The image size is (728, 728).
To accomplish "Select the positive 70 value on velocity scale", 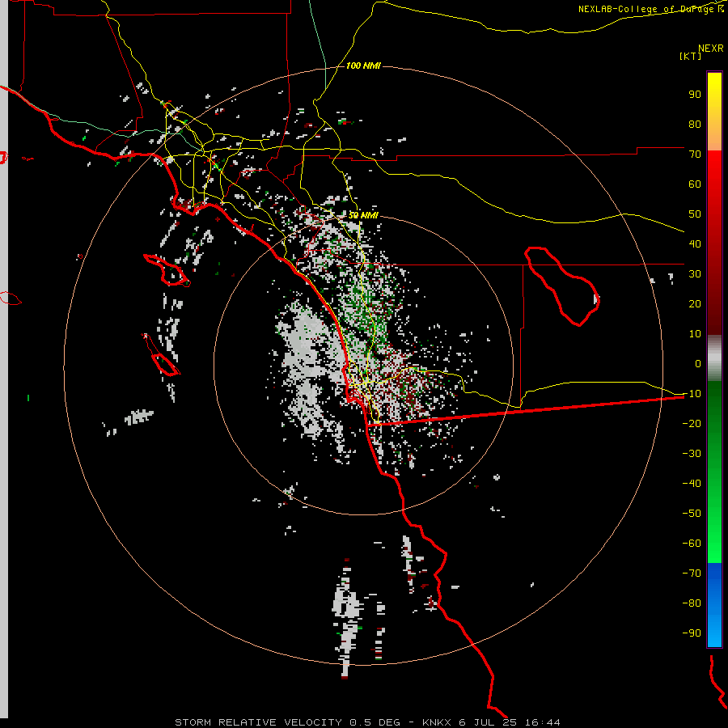I will tap(695, 154).
